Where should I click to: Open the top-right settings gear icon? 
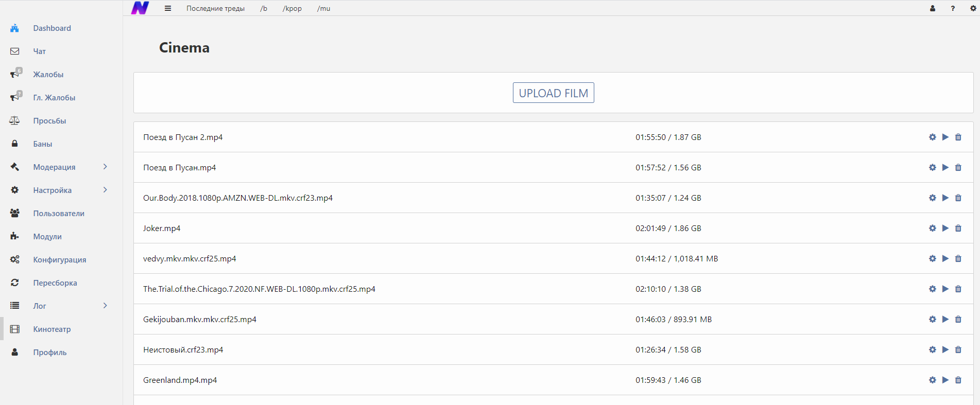973,8
